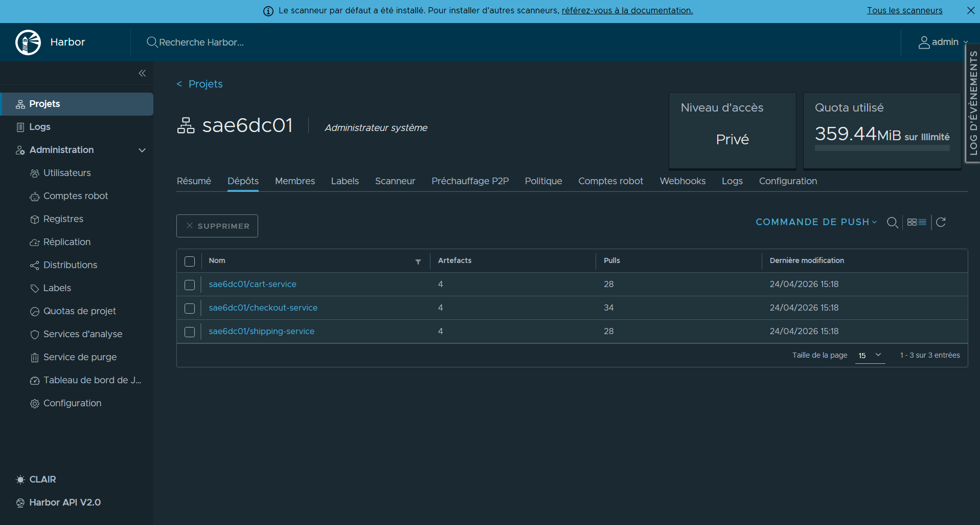Image resolution: width=980 pixels, height=525 pixels.
Task: Open Labels in the sidebar Administration menu
Action: pyautogui.click(x=57, y=288)
